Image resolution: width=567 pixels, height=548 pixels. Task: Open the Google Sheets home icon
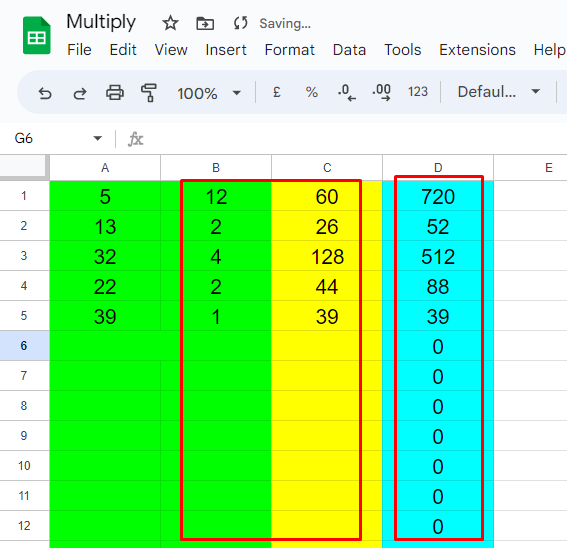click(37, 35)
